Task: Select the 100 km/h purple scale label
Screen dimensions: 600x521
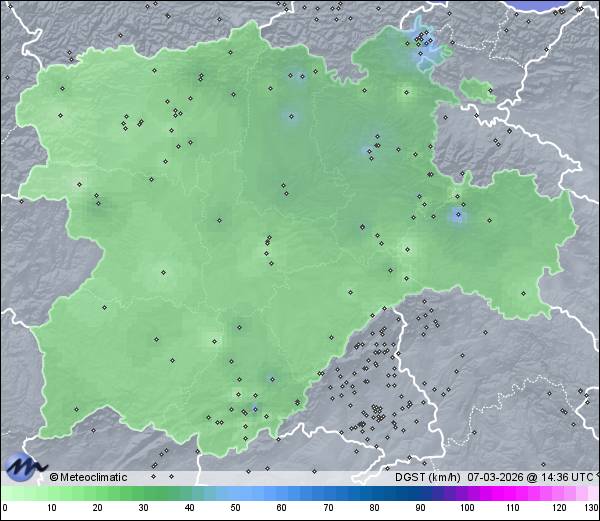Action: (466, 508)
